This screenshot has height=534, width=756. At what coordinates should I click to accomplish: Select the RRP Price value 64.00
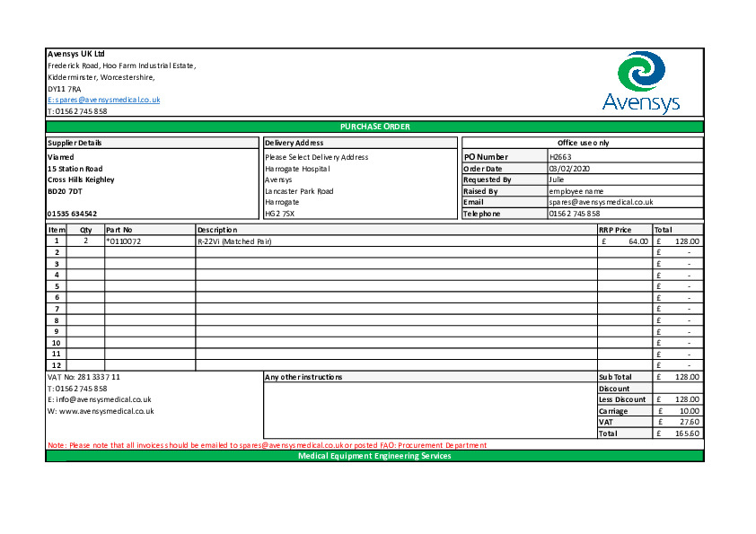point(637,241)
